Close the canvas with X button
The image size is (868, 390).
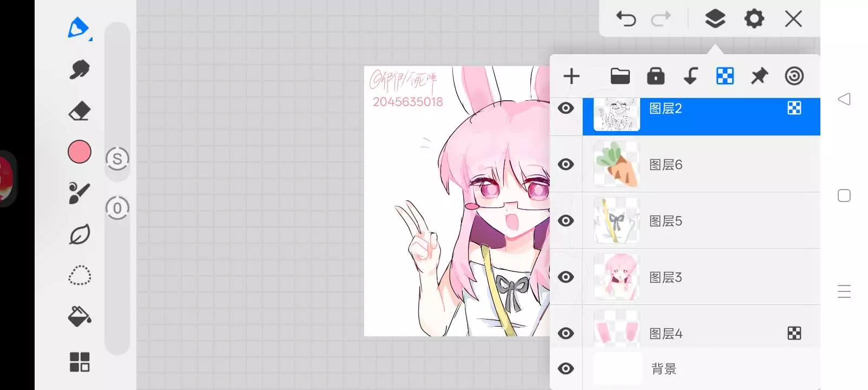793,19
